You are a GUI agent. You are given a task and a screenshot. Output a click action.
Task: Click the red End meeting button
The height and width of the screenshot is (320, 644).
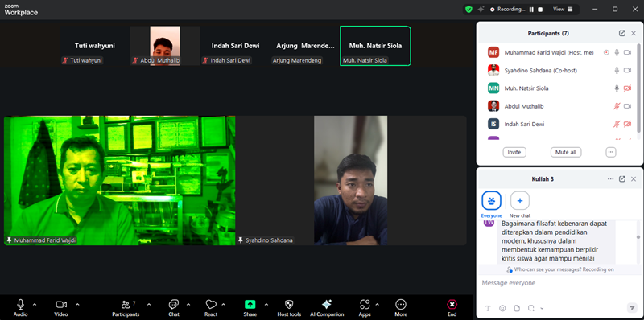(452, 308)
